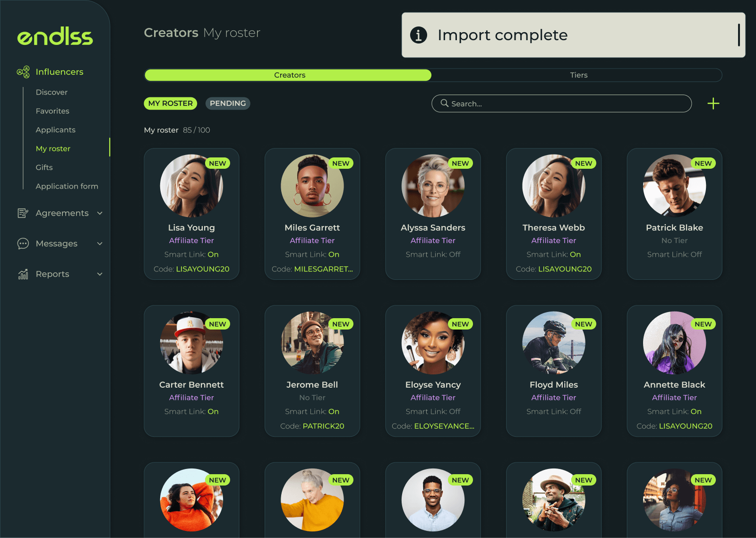This screenshot has width=756, height=538.
Task: Click the Influencers group icon
Action: [23, 72]
